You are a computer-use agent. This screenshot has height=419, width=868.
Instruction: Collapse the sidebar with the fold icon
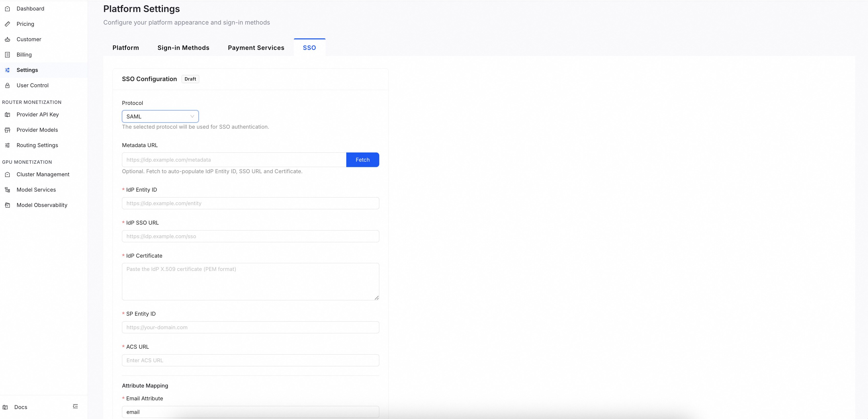[75, 406]
